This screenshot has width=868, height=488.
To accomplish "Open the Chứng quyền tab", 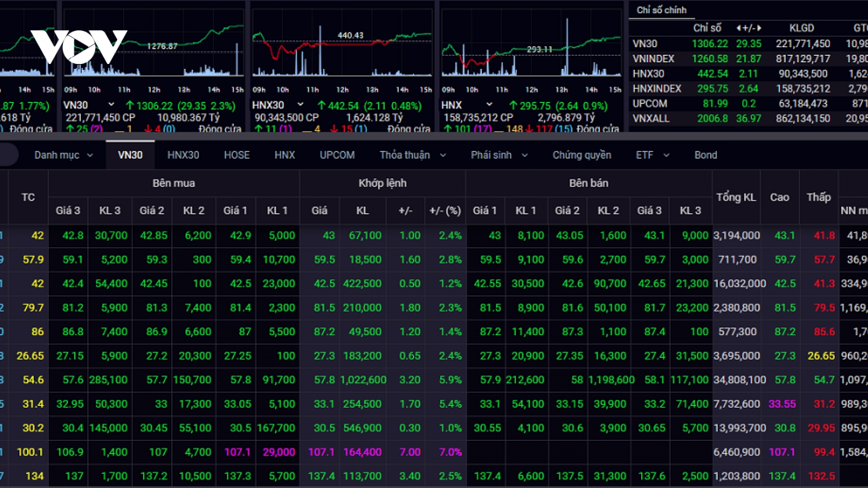I will pos(582,155).
